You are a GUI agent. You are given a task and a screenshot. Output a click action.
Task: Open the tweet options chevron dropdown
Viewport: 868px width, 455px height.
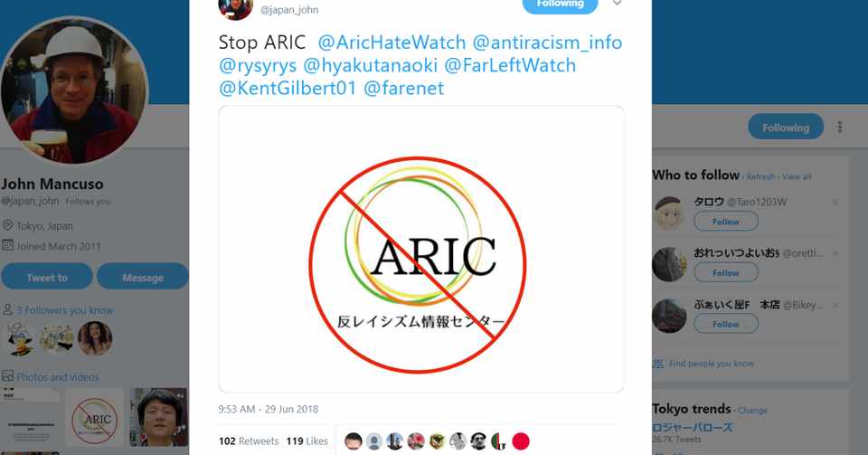point(617,4)
